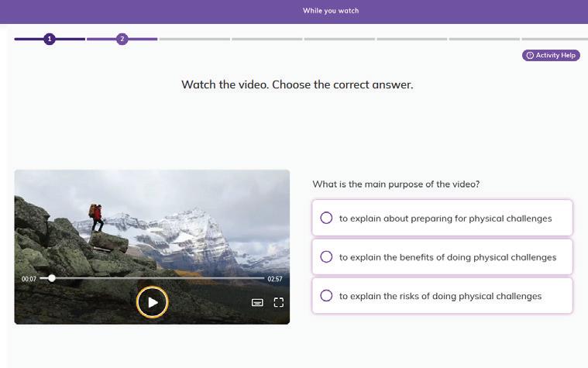Image resolution: width=588 pixels, height=368 pixels.
Task: Click the third progress bar segment
Action: pos(194,39)
